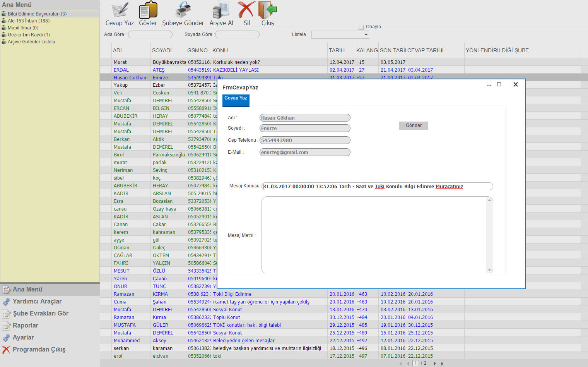Viewport: 588px width, 367px height.
Task: Click the Gönder button in dialog
Action: [414, 125]
